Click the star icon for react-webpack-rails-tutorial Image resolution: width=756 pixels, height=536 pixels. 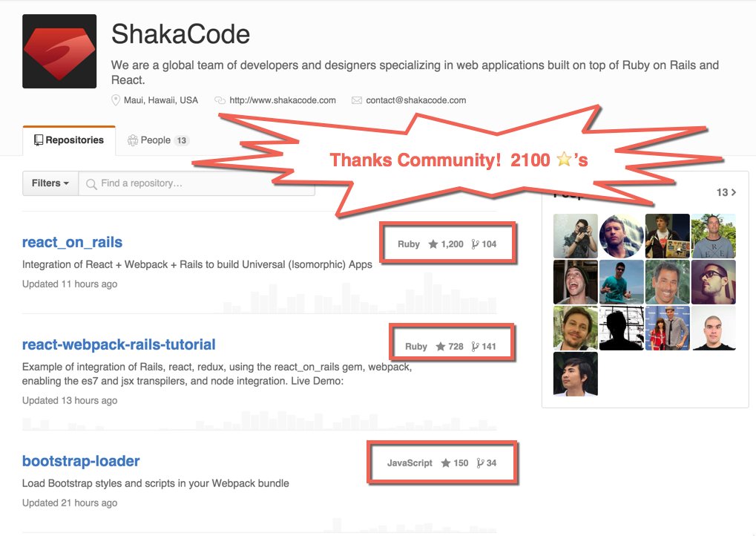(440, 347)
